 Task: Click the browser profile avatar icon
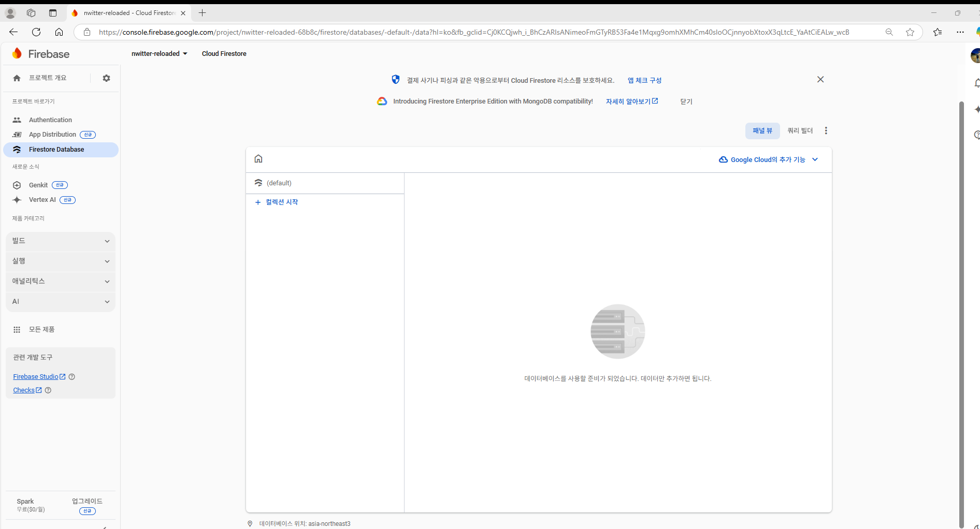tap(10, 13)
